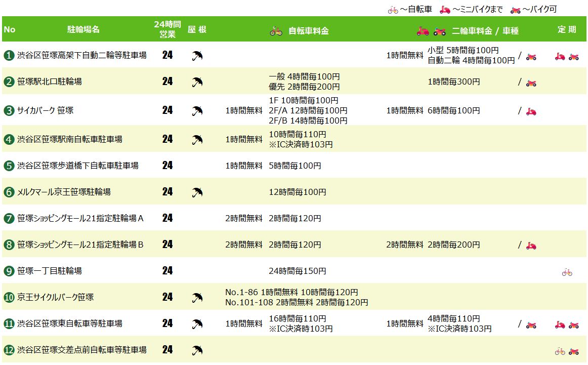Open メルクマール京王笹塚駐輪場 entry
The height and width of the screenshot is (365, 588).
point(64,192)
